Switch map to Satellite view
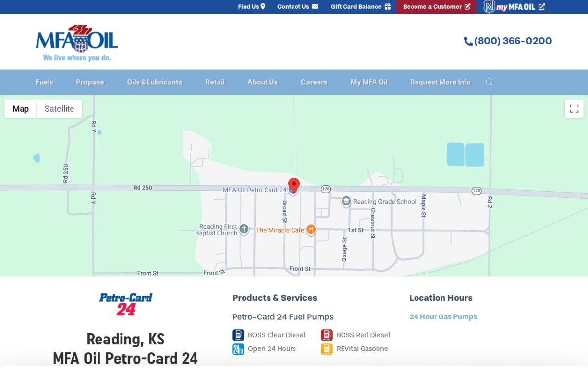Viewport: 588px width, 368px height. (x=59, y=109)
